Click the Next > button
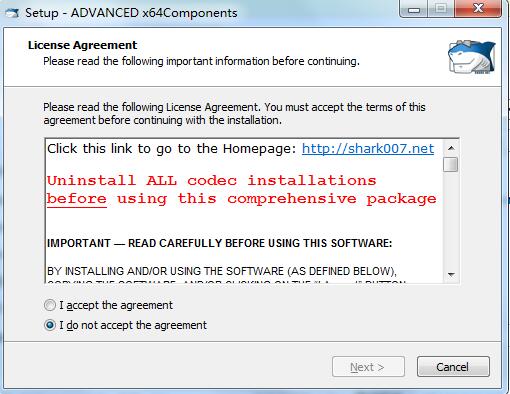 pos(368,367)
